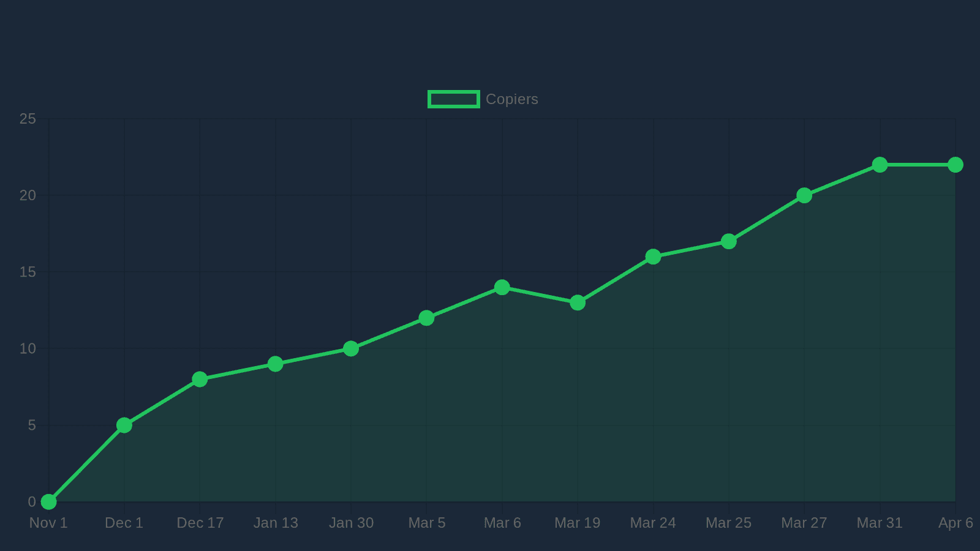The width and height of the screenshot is (980, 551).
Task: Click the Dec 17 data point
Action: 200,380
